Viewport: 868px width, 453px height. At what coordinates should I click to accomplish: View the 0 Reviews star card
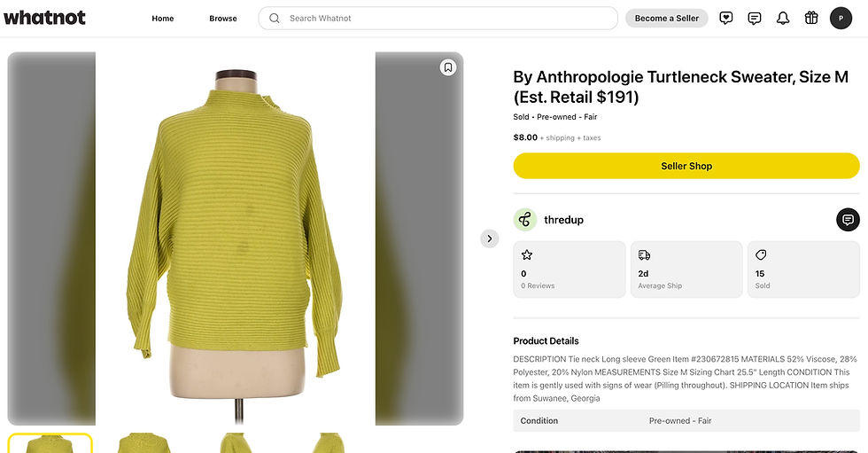click(x=570, y=269)
